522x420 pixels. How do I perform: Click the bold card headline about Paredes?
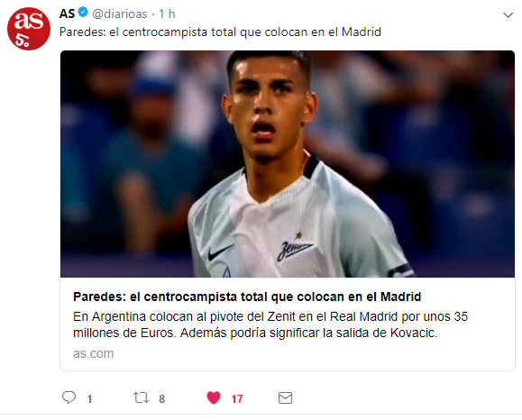point(247,297)
